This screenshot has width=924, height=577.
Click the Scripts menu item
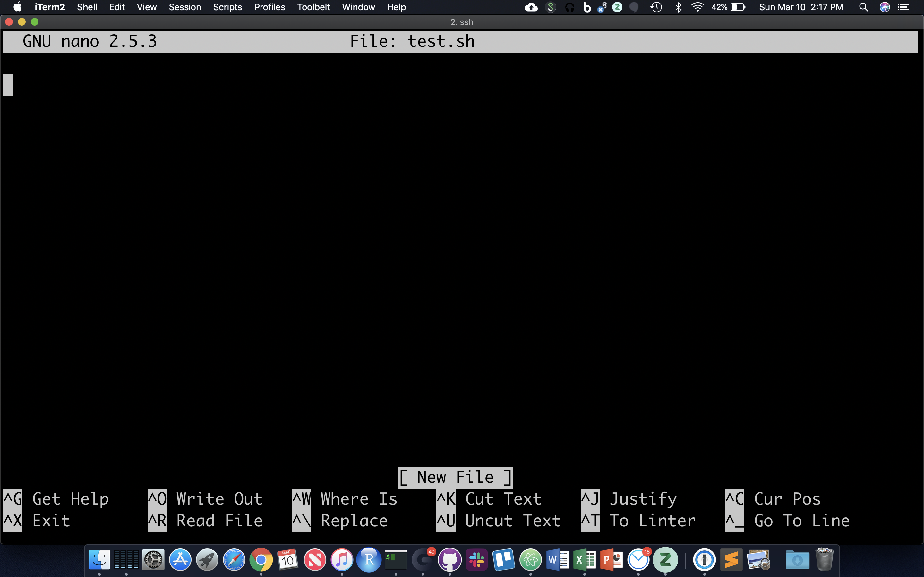[226, 7]
